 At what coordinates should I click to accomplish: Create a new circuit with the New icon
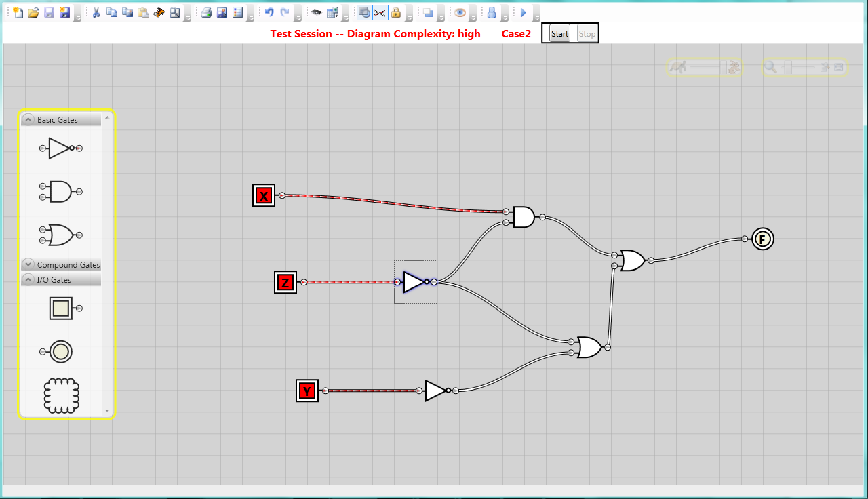click(x=18, y=12)
